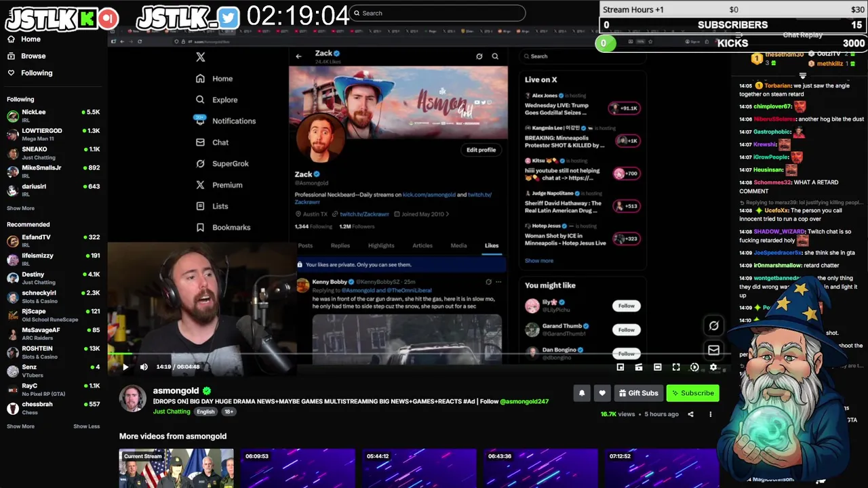Open the Home page in the Kick sidebar
Viewport: 868px width, 488px height.
point(24,39)
